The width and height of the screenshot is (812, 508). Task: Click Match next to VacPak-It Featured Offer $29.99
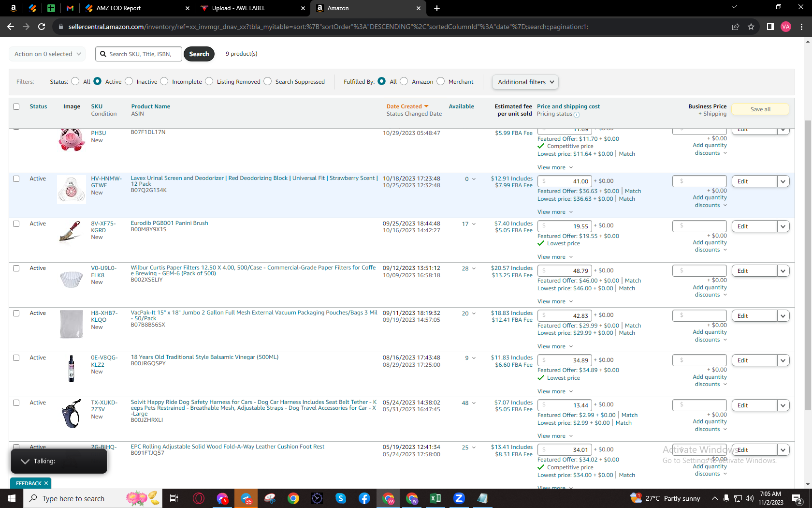[633, 326]
